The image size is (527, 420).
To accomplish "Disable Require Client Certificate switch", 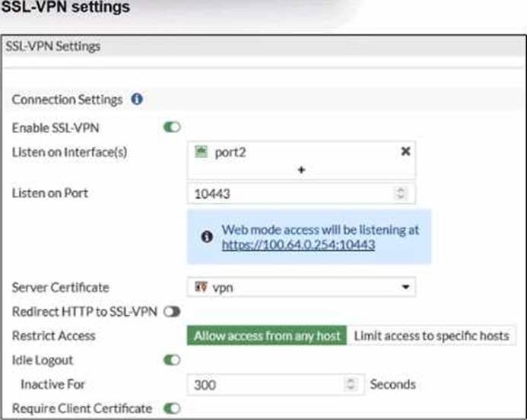I will (172, 409).
